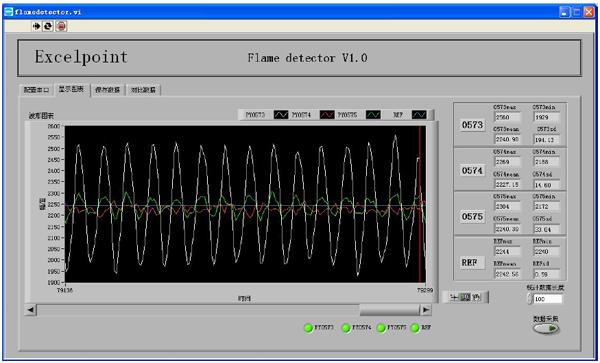The image size is (600, 363).
Task: Toggle the REF green LED indicator
Action: [x=415, y=328]
